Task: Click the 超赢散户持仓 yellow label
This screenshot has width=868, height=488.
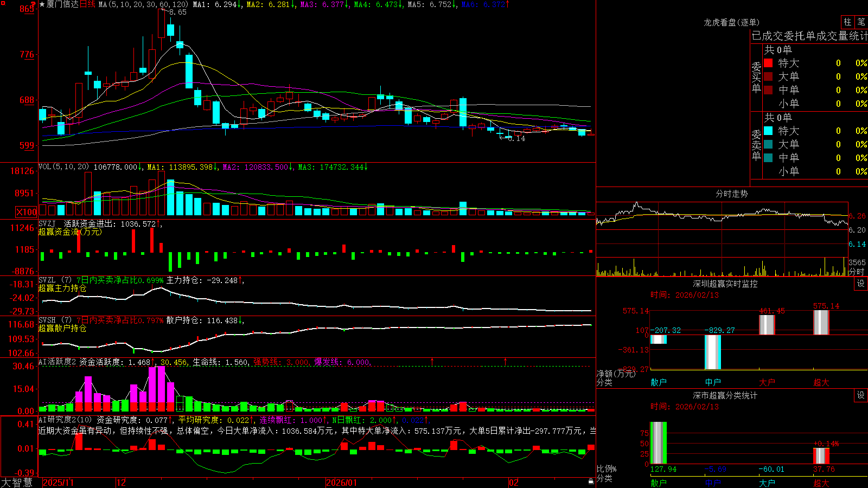Action: (62, 328)
